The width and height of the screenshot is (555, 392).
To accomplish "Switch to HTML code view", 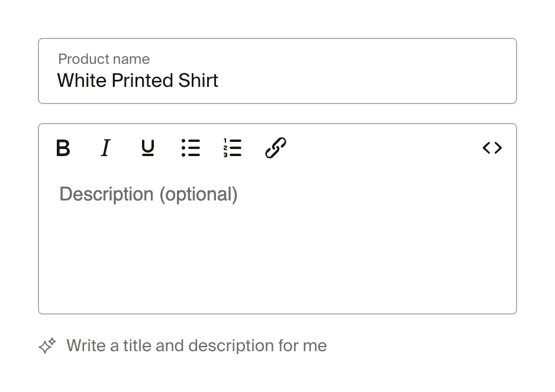I will [x=492, y=148].
